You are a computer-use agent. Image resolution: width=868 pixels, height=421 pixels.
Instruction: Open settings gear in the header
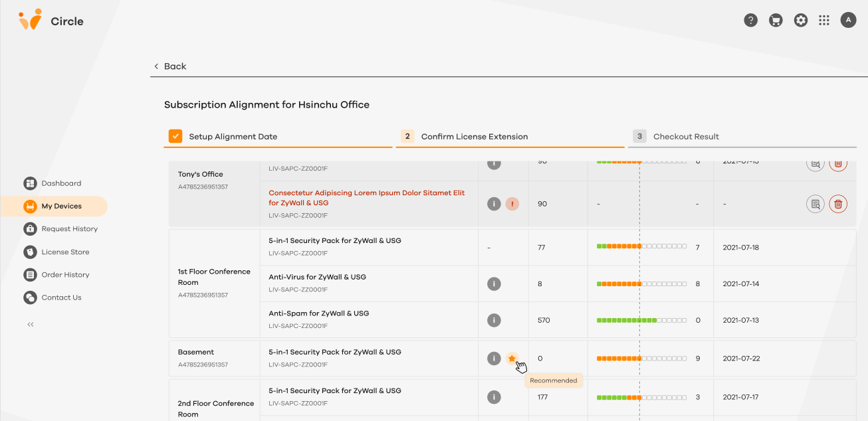[x=801, y=21]
